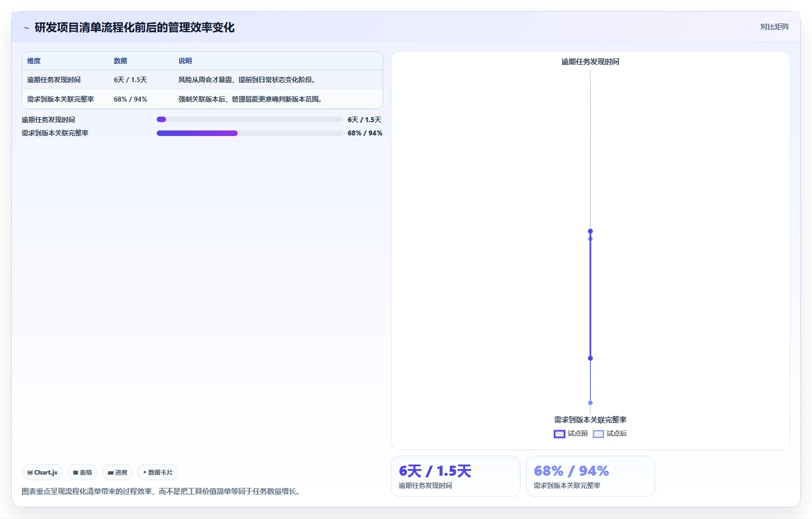The height and width of the screenshot is (519, 812).
Task: Click table cell 逾期任务发现时间
Action: click(x=54, y=80)
